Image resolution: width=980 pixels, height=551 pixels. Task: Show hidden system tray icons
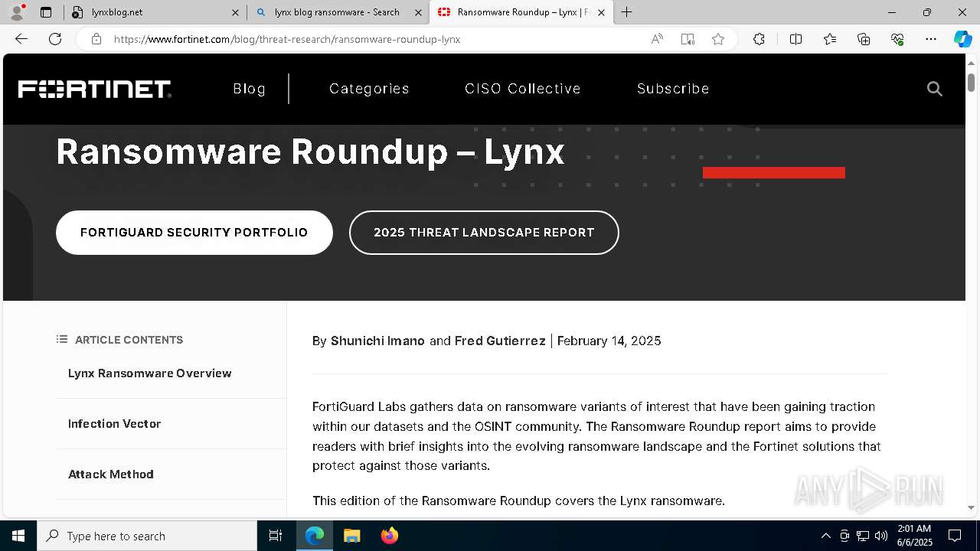(825, 536)
